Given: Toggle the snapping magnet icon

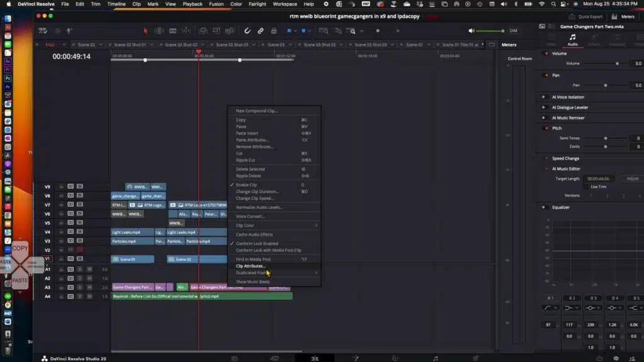Looking at the screenshot, I should (247, 30).
